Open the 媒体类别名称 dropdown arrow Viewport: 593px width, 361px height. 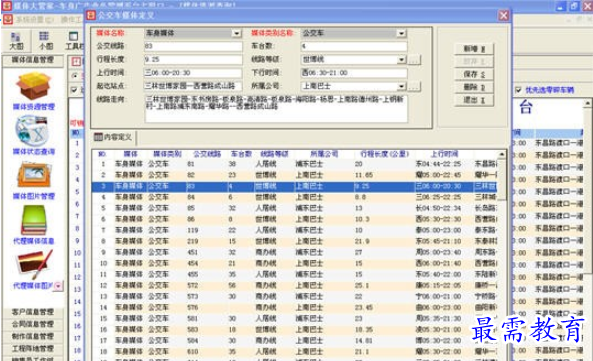click(x=401, y=33)
